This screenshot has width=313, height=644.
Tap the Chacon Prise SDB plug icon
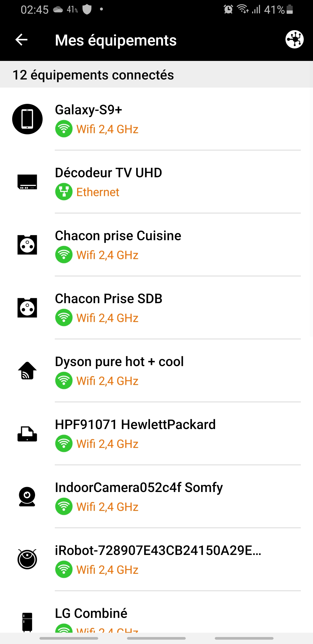click(27, 308)
